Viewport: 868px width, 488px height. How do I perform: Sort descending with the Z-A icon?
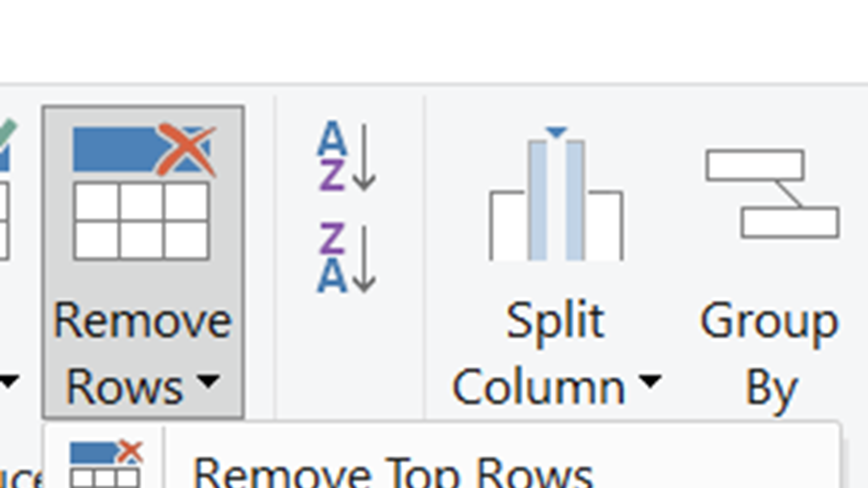[x=346, y=258]
